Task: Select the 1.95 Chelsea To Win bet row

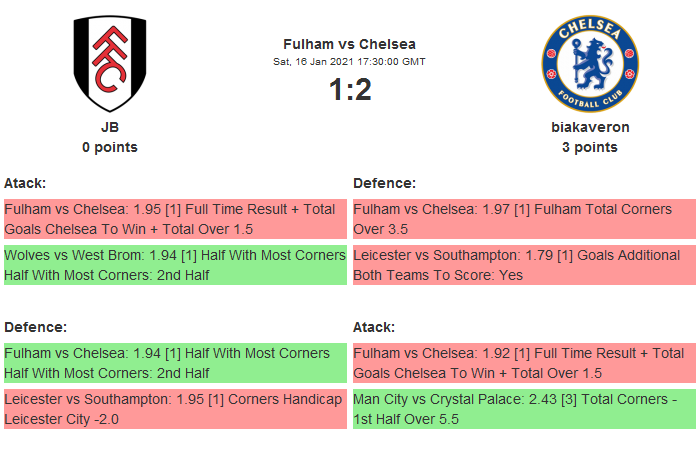Action: (175, 219)
